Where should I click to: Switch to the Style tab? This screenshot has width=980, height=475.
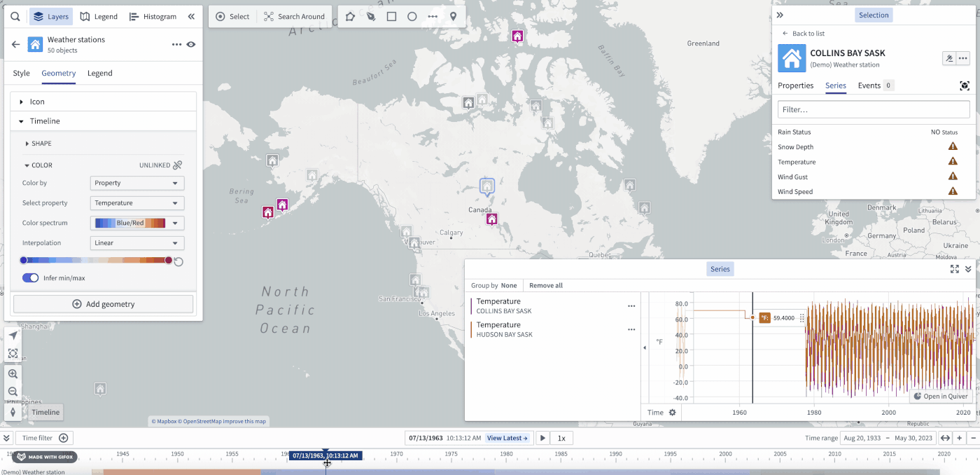(22, 73)
